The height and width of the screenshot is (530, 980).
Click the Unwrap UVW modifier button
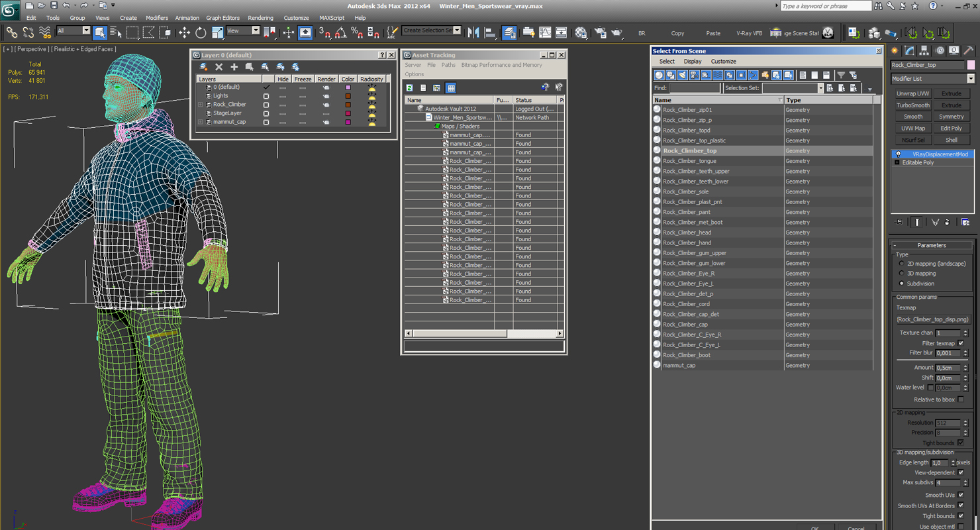(913, 93)
